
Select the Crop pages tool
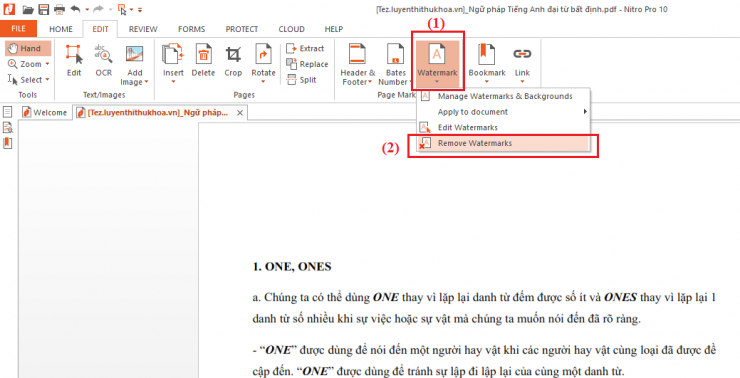click(233, 60)
